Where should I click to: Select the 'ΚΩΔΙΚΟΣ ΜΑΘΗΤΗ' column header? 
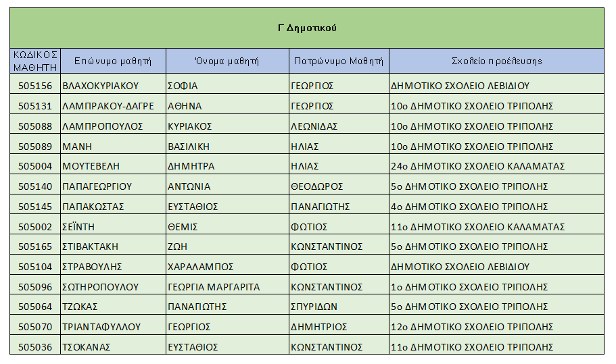pyautogui.click(x=35, y=61)
